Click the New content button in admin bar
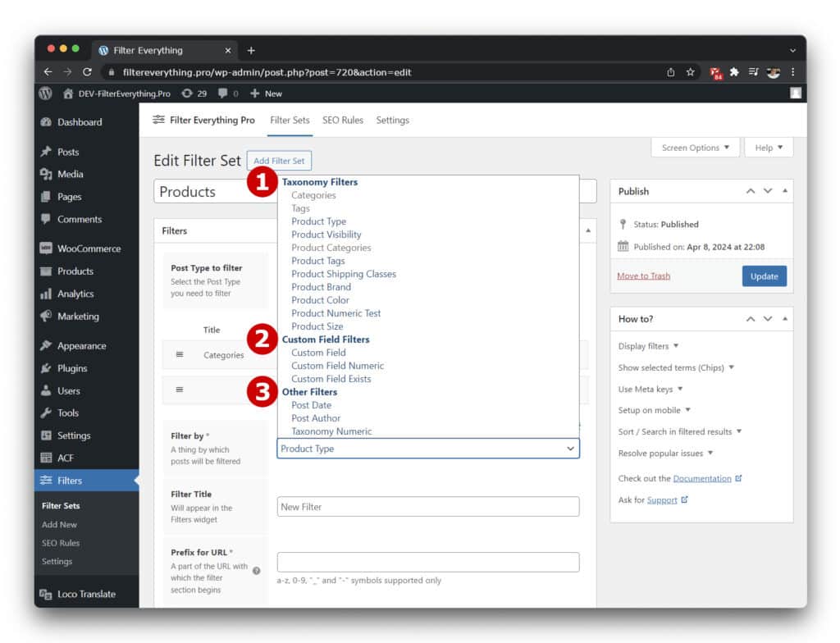 266,93
